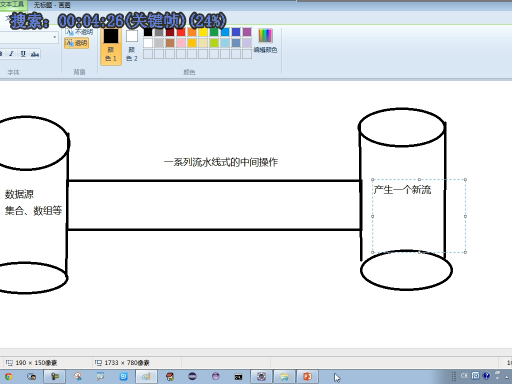
Task: Toggle strikethrough text formatting
Action: pos(35,54)
